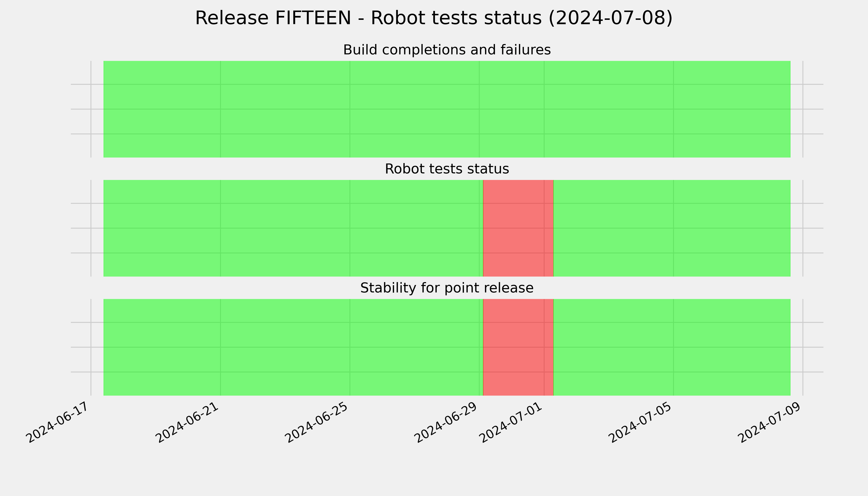Click green region left of red in Stability chart
The height and width of the screenshot is (496, 868).
tap(293, 347)
